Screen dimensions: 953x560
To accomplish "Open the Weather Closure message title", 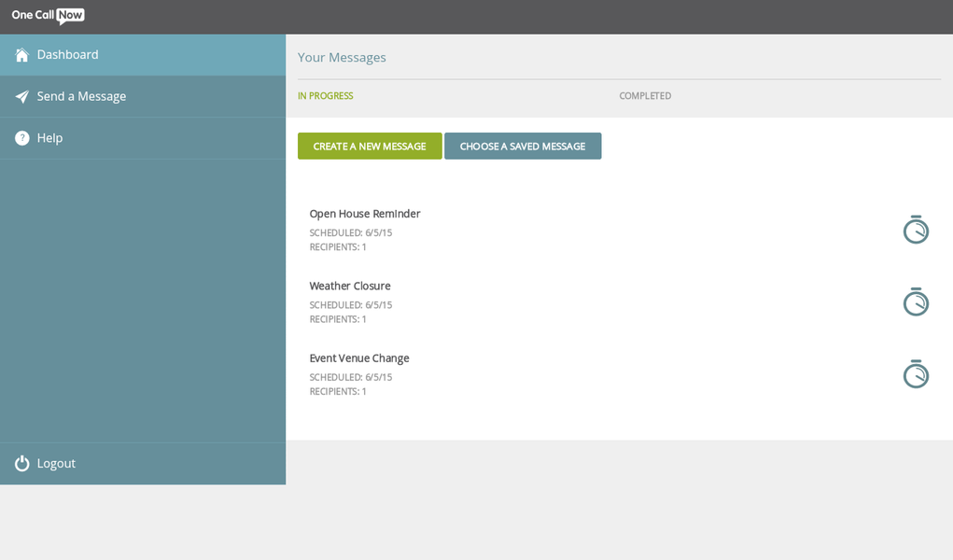I will pyautogui.click(x=350, y=286).
